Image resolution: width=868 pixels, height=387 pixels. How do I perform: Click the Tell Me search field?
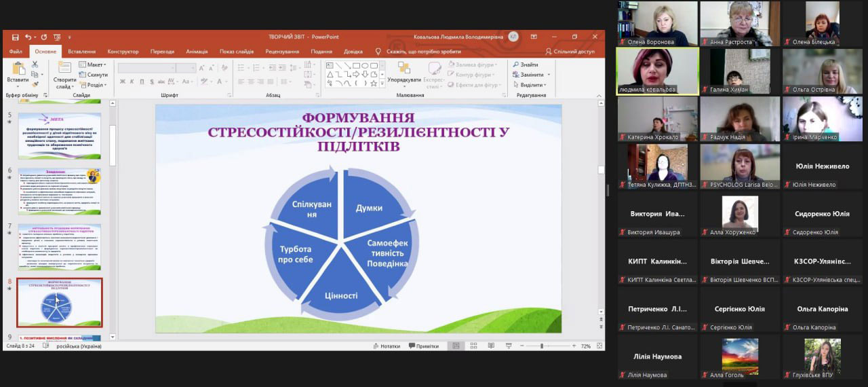point(418,52)
